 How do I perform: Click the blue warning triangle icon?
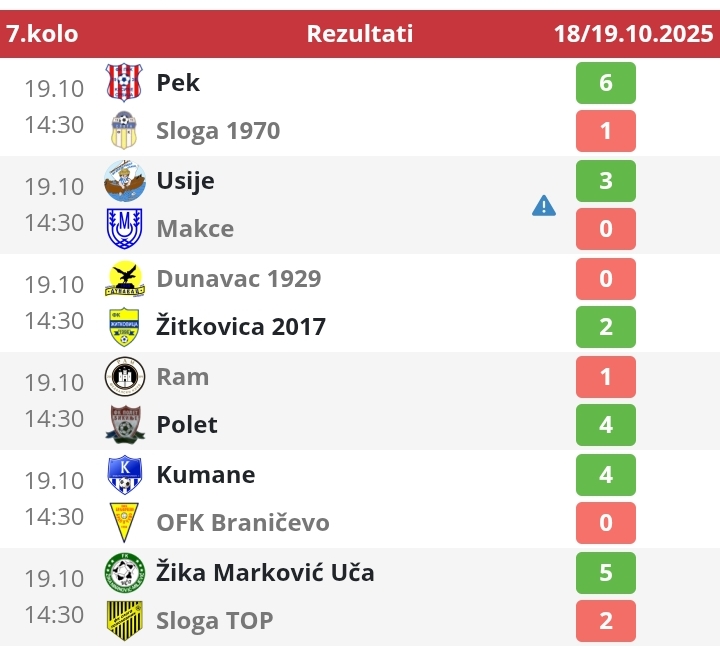click(x=543, y=205)
